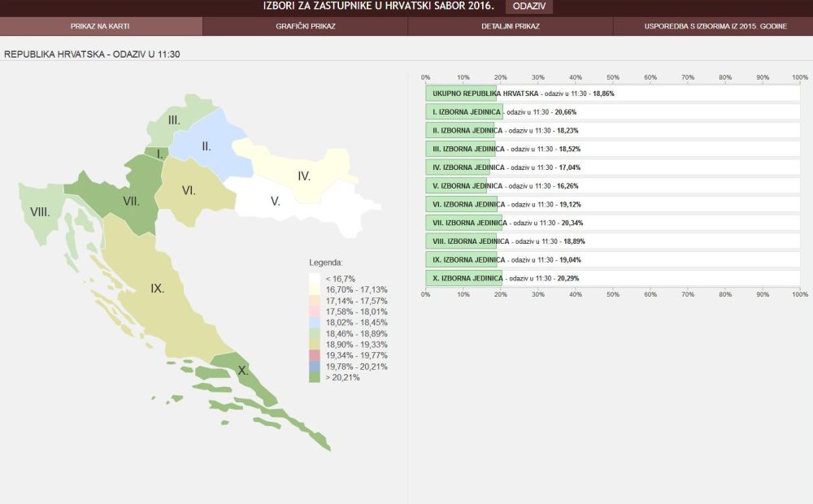813x504 pixels.
Task: Select electoral unit II. on the map
Action: (206, 146)
